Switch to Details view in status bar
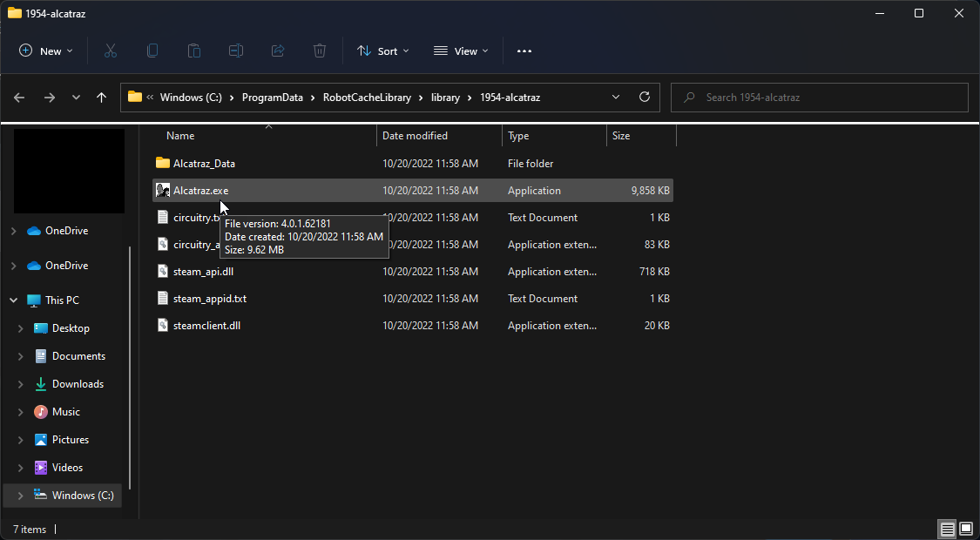The width and height of the screenshot is (980, 540). click(948, 530)
